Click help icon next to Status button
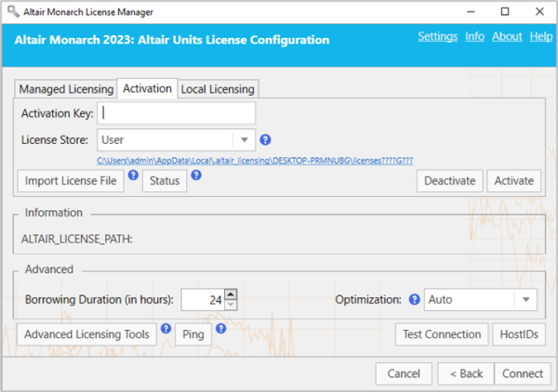This screenshot has height=392, width=558. click(x=196, y=174)
